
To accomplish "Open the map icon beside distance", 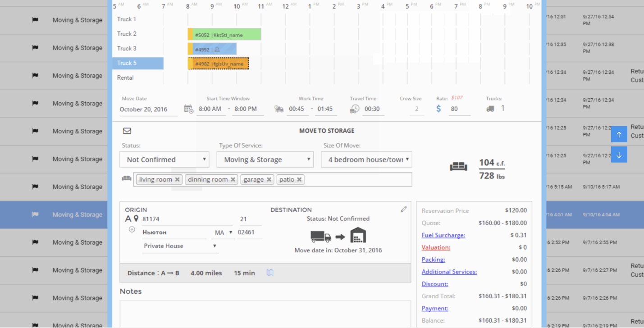I will coord(270,273).
